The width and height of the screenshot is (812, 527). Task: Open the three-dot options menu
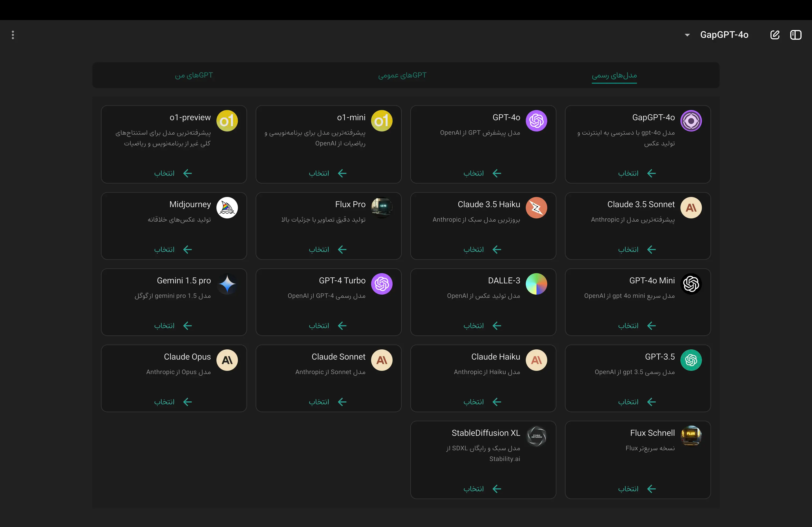pyautogui.click(x=13, y=35)
